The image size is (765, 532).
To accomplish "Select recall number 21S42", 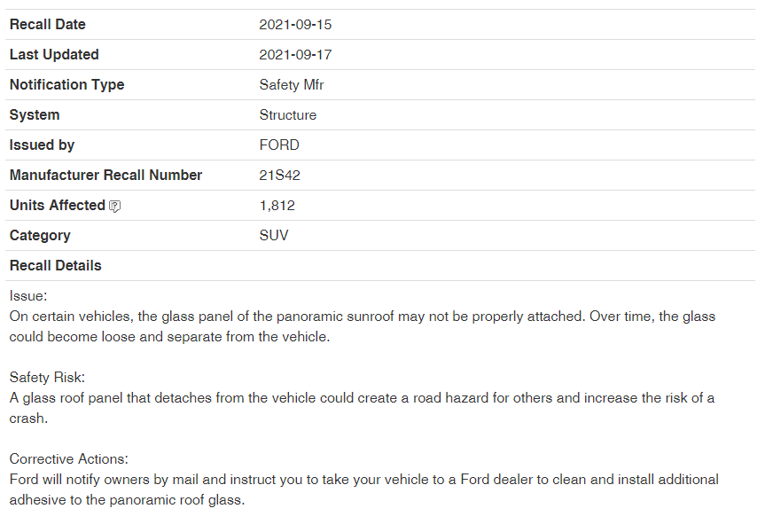I will (x=279, y=176).
